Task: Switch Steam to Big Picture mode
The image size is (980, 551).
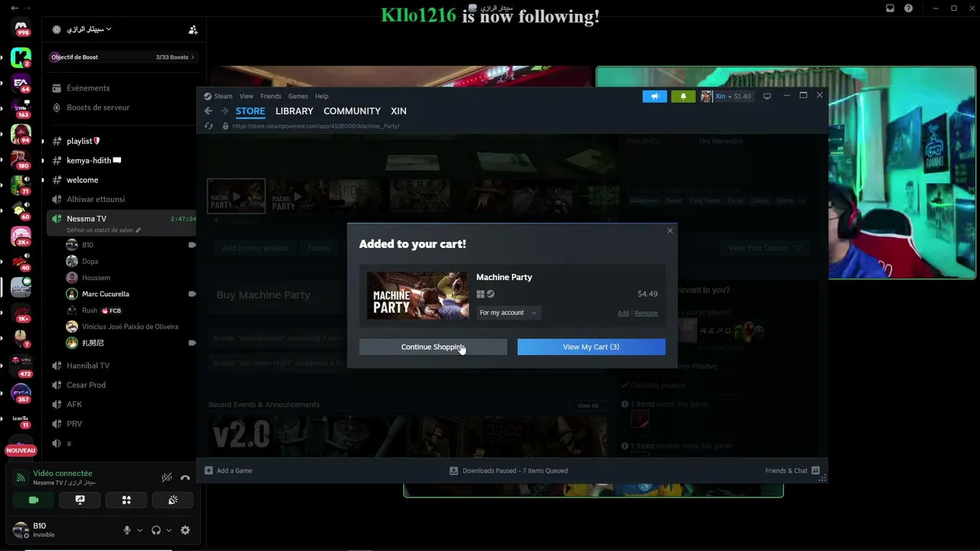Action: click(767, 96)
